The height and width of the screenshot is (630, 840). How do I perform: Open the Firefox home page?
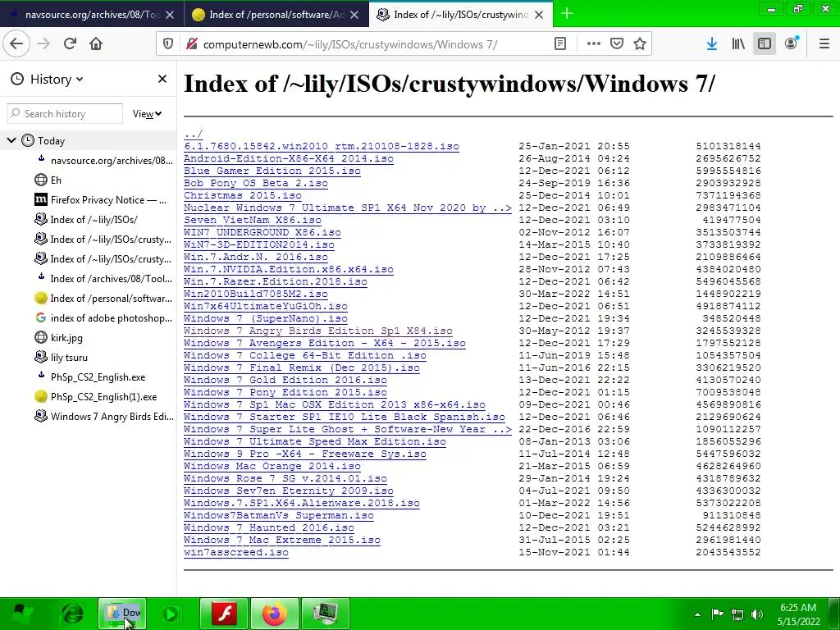tap(96, 44)
